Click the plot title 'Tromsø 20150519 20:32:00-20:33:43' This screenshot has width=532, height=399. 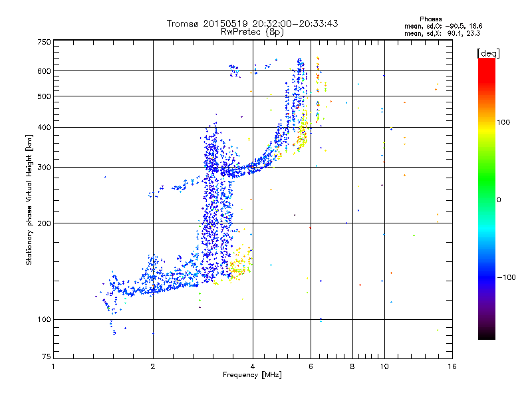[x=252, y=23]
